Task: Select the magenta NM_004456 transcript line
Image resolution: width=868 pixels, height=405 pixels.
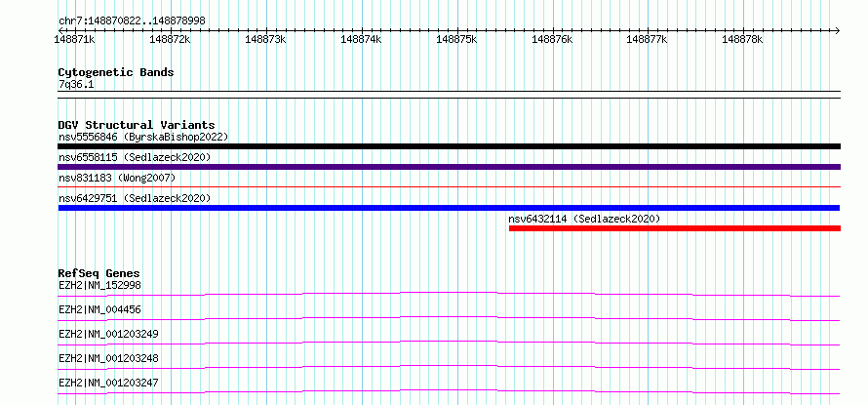Action: pos(449,317)
